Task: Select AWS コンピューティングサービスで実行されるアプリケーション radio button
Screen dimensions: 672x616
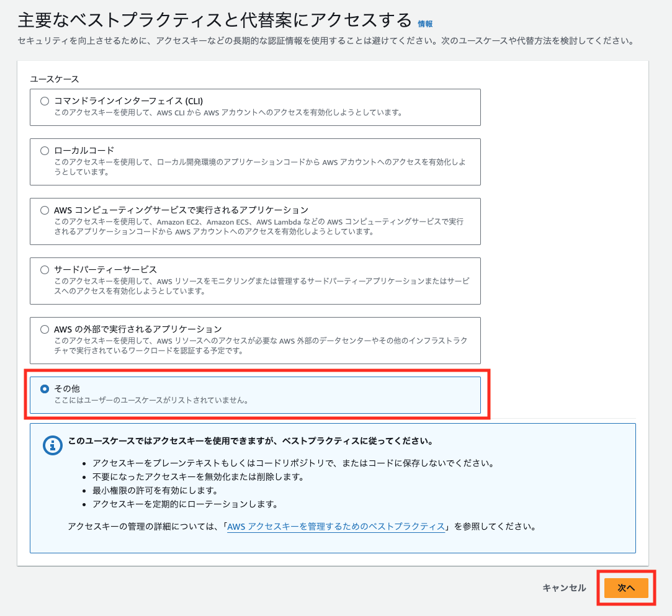Action: tap(44, 210)
